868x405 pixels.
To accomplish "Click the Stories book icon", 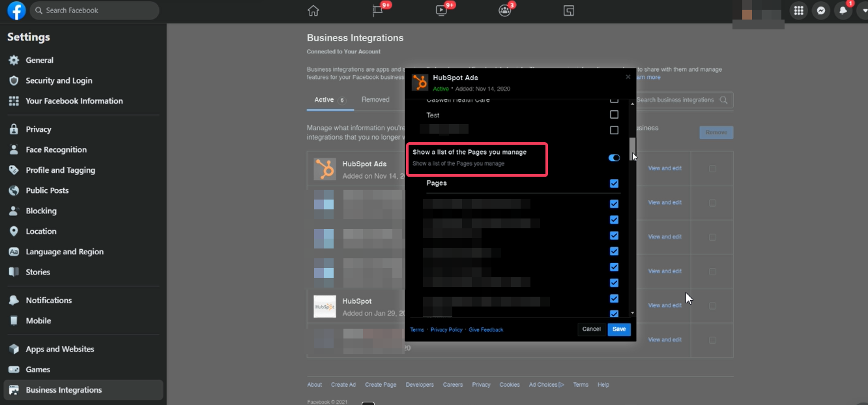I will (14, 272).
